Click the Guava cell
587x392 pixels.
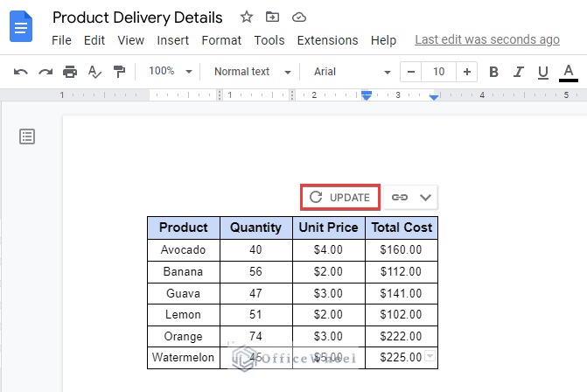click(x=184, y=293)
